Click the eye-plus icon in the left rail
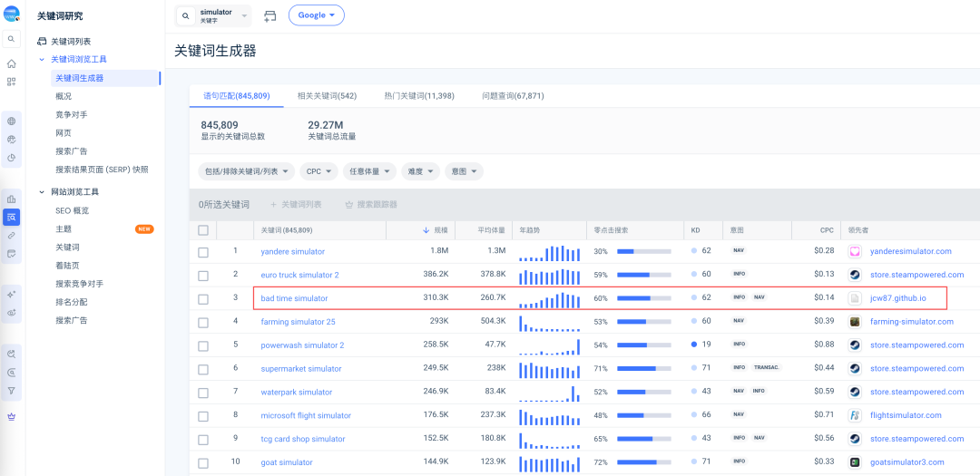Screen dimensions: 980x476 click(11, 312)
